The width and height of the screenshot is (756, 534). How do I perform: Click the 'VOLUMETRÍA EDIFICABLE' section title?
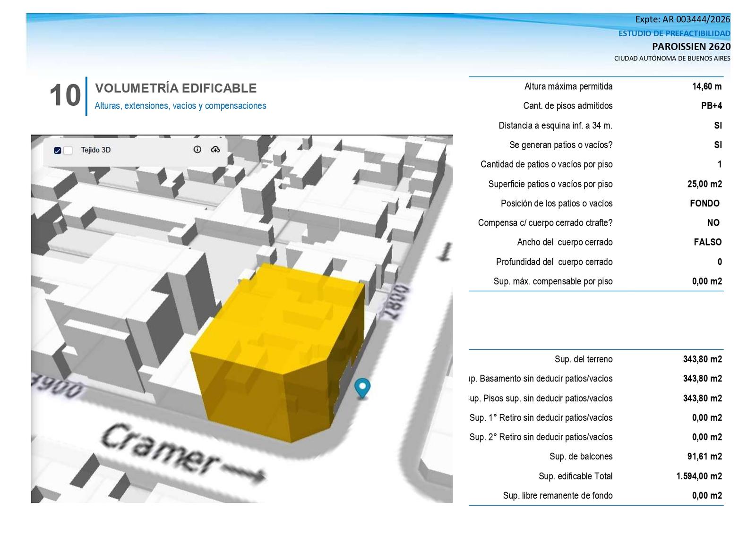point(176,88)
